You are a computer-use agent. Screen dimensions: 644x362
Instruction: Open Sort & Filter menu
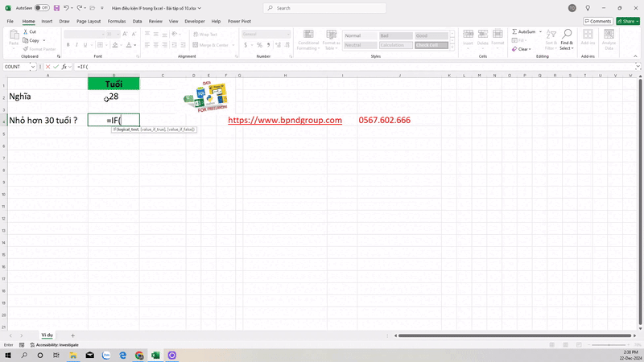(551, 39)
